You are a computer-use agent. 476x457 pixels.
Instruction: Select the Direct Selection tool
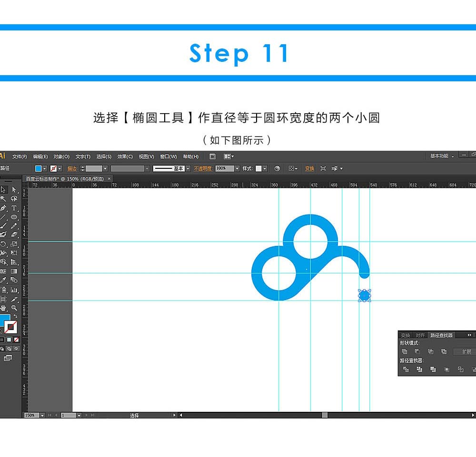[14, 190]
